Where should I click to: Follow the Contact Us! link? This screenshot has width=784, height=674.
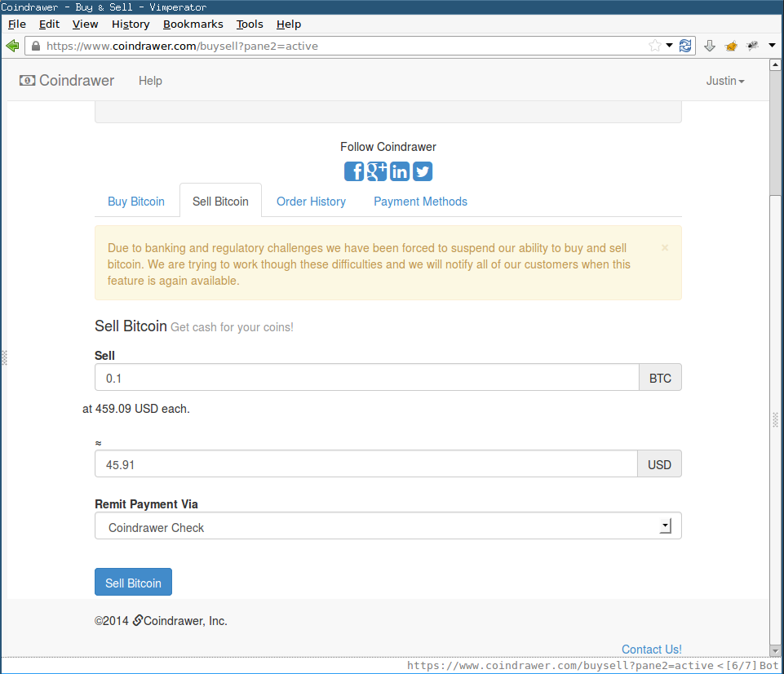[x=652, y=649]
